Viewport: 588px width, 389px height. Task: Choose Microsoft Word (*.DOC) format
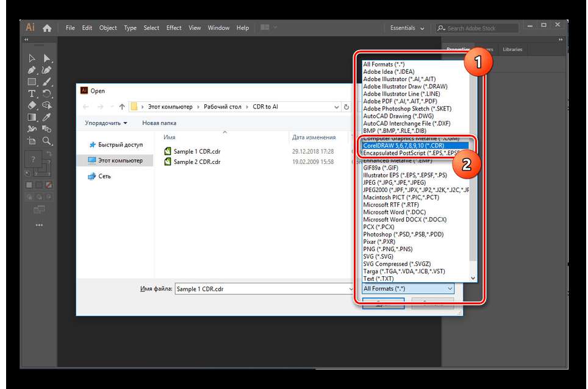point(415,212)
